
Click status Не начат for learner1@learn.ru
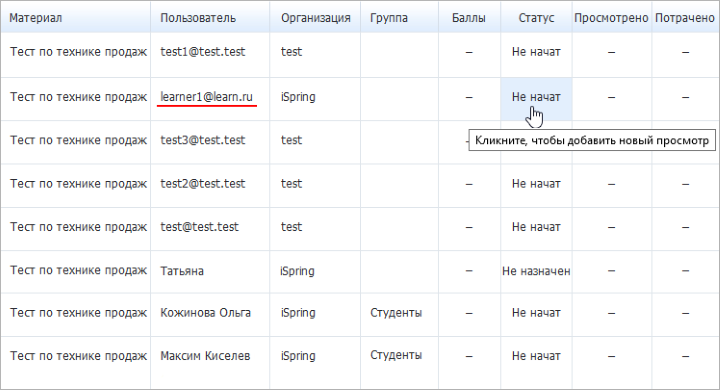click(x=536, y=97)
